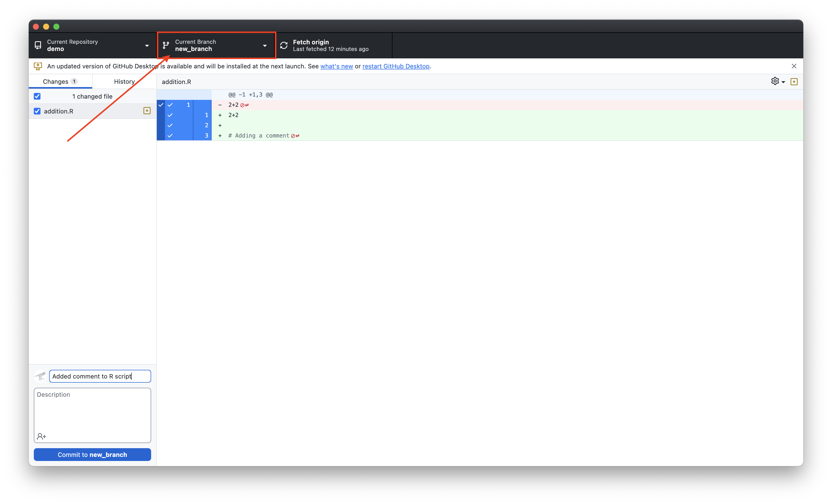Open the Current Branch dropdown arrow
This screenshot has width=832, height=504.
coord(265,46)
